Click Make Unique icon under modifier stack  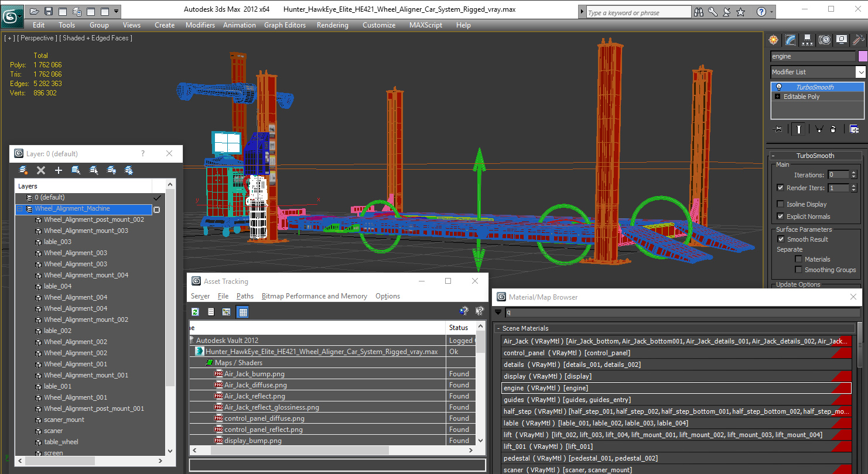pos(819,129)
